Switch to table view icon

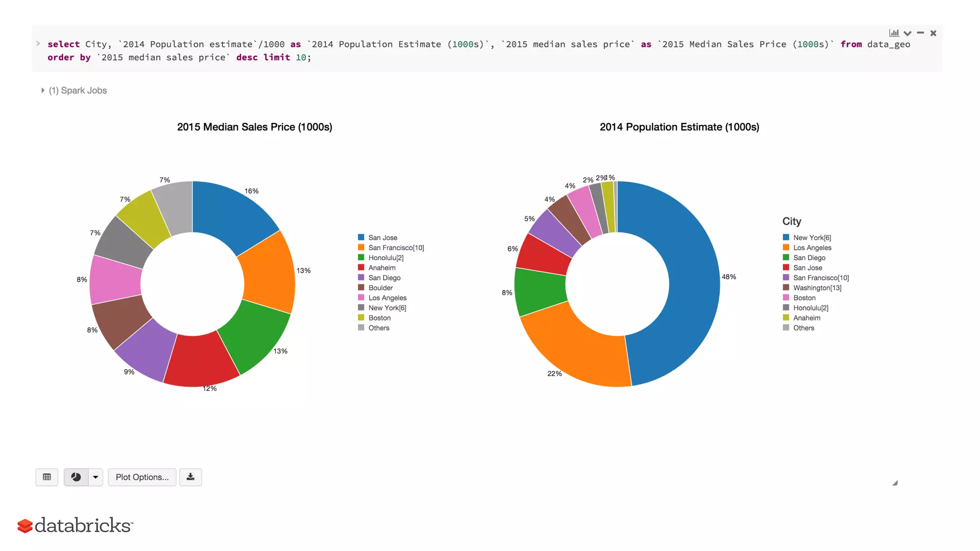(x=47, y=477)
